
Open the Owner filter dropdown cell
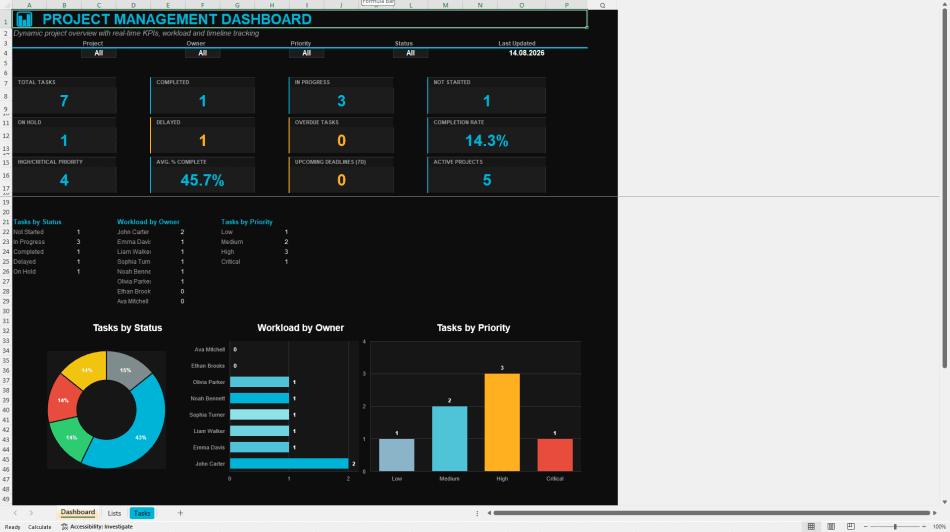click(x=202, y=53)
